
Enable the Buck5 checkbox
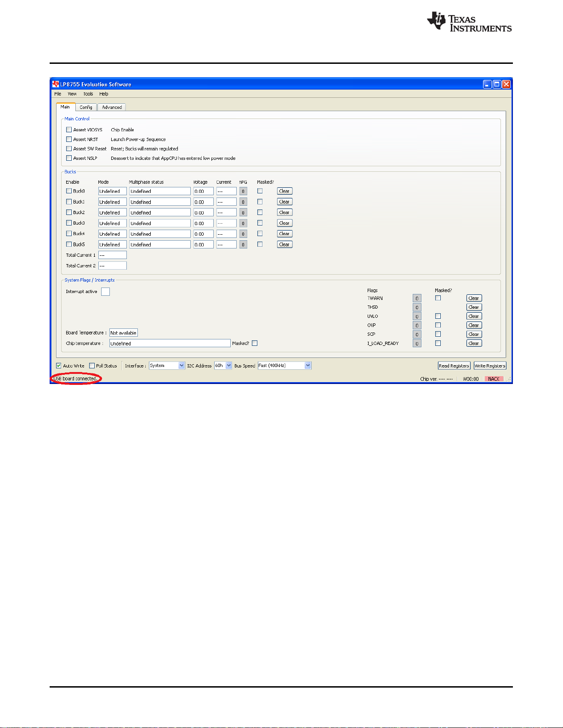69,244
